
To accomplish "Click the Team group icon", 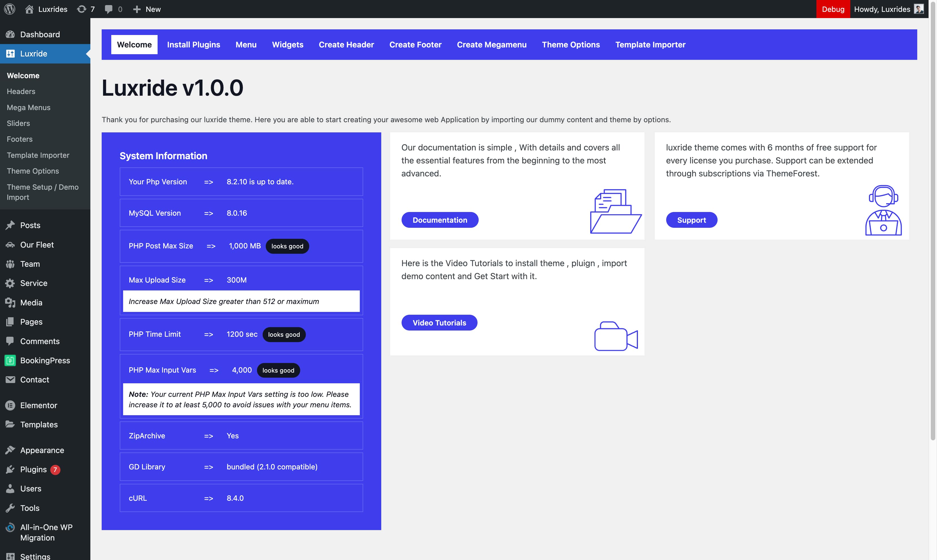I will click(x=10, y=264).
